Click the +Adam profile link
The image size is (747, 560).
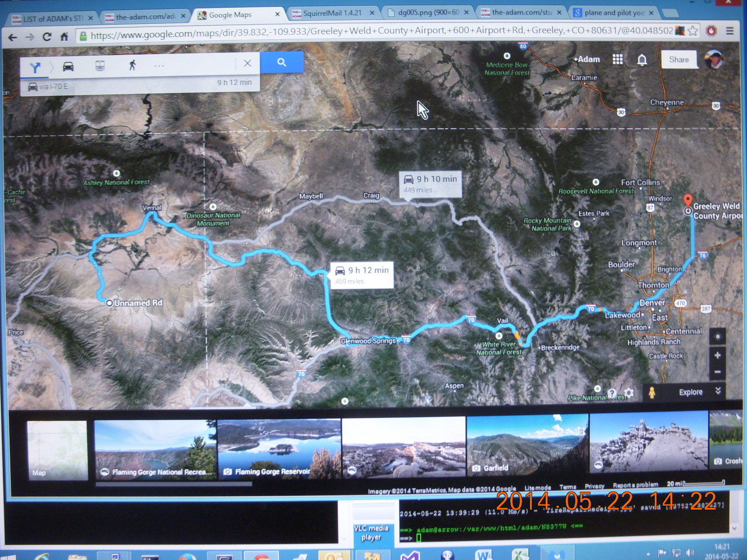click(x=587, y=59)
